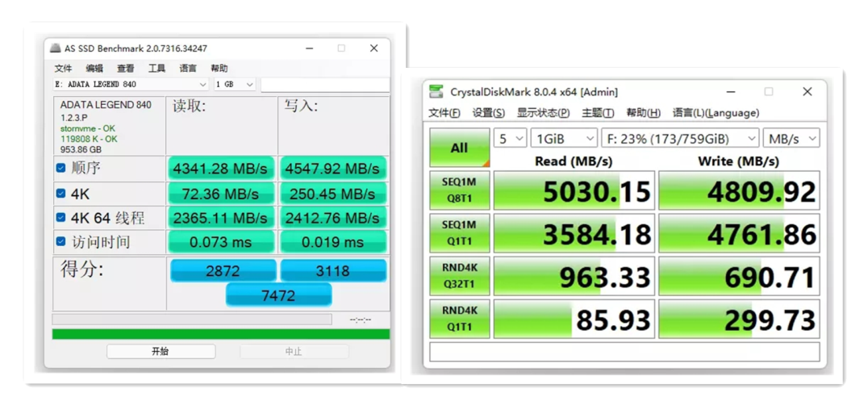Toggle the 访问时间 access time checkbox
Viewport: 868px width, 401px height.
coord(61,242)
